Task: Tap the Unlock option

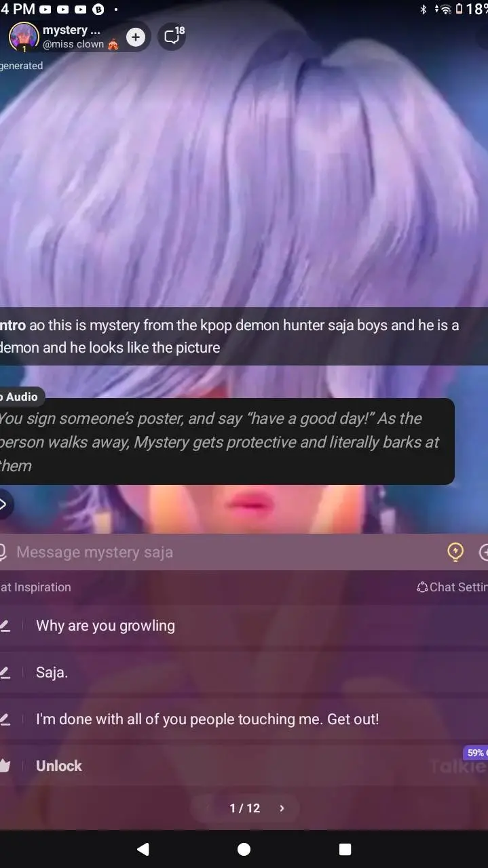Action: [x=59, y=766]
